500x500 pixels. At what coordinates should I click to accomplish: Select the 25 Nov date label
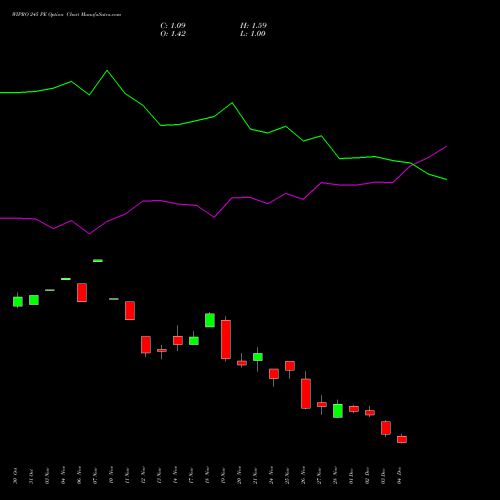[287, 476]
